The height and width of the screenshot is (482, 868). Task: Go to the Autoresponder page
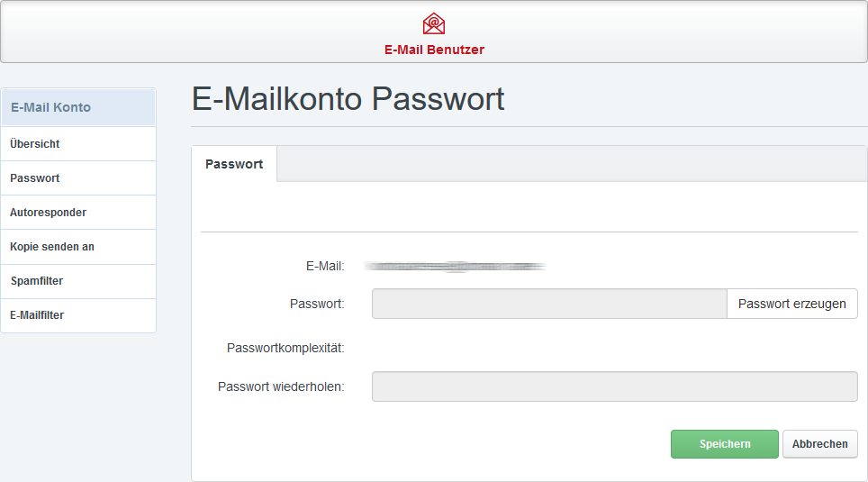[49, 213]
